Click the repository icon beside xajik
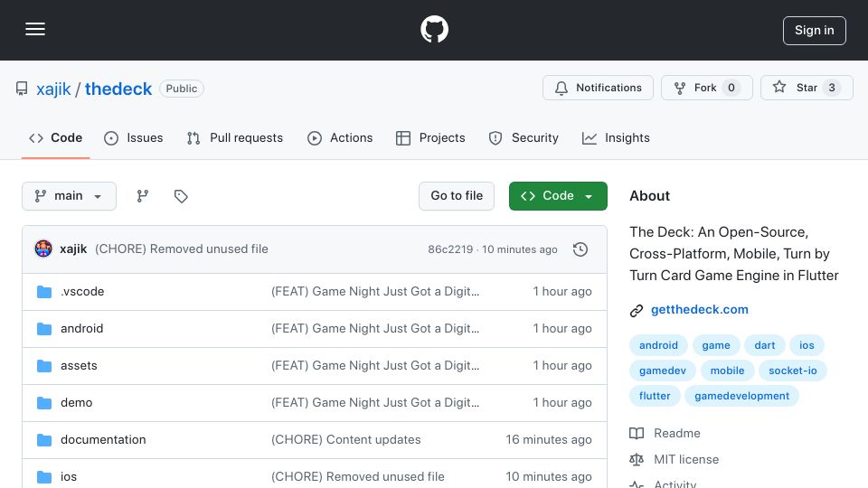The width and height of the screenshot is (868, 488). click(x=22, y=89)
